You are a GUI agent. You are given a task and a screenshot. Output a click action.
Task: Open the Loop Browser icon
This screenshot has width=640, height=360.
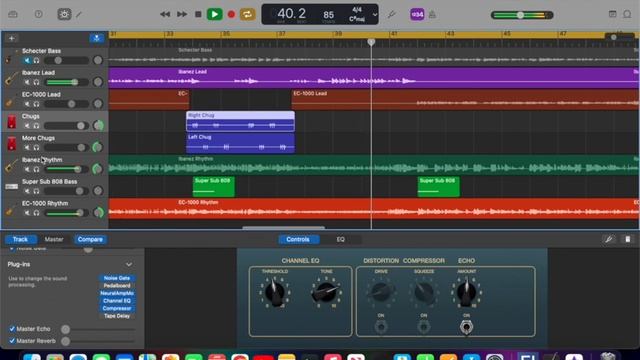pyautogui.click(x=627, y=14)
